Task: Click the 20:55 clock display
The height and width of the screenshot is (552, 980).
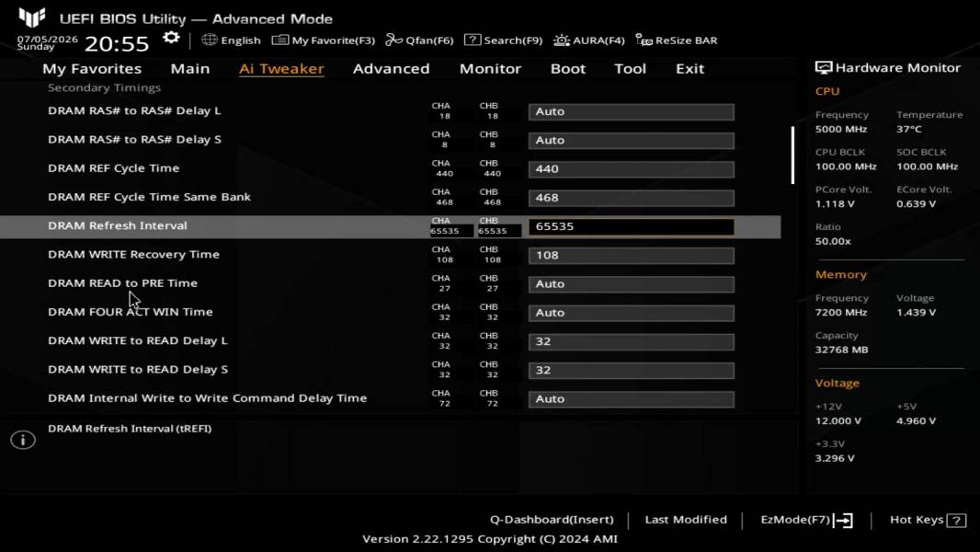Action: 117,44
